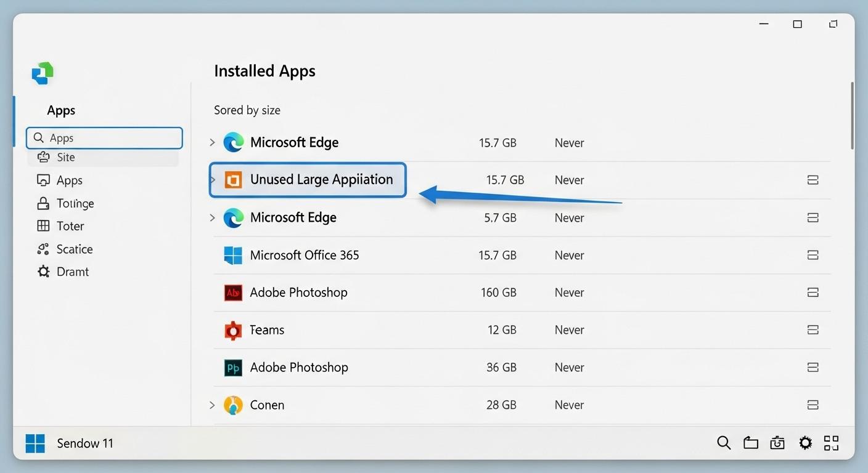Toggle the control on the Microsoft Office 365 row
The width and height of the screenshot is (868, 473).
[x=813, y=255]
